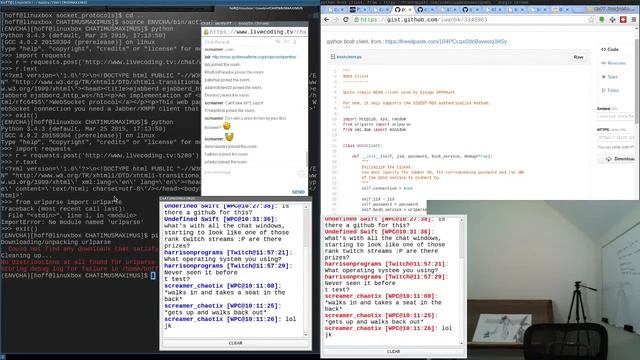Open the link posted in livecoding chat

254,57
